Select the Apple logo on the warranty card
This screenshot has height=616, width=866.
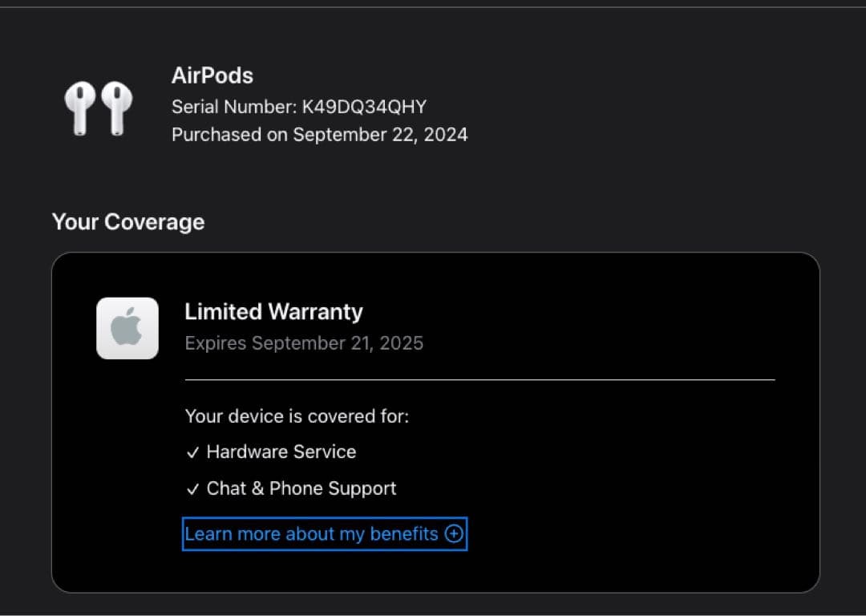(x=127, y=327)
